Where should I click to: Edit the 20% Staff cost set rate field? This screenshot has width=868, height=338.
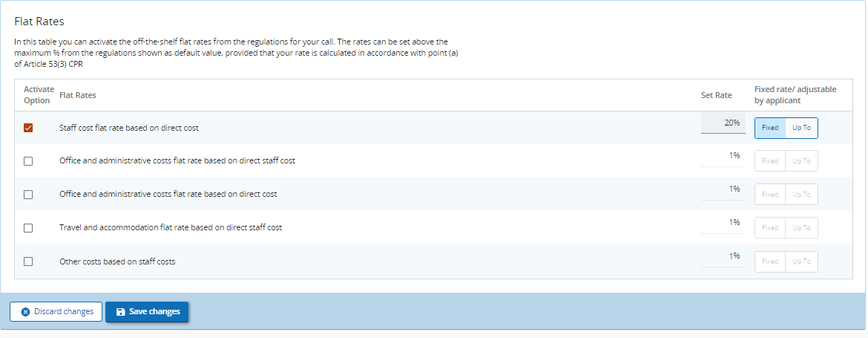tap(723, 123)
